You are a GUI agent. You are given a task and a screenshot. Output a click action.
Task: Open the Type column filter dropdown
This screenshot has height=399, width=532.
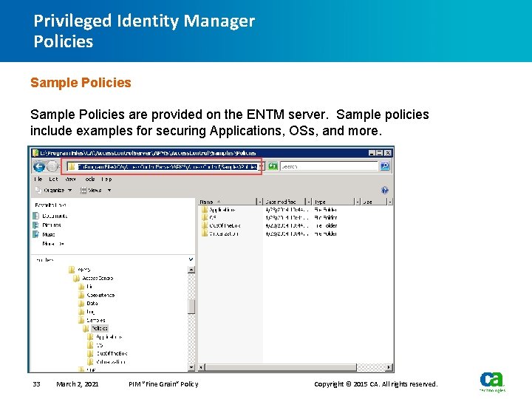click(x=358, y=202)
